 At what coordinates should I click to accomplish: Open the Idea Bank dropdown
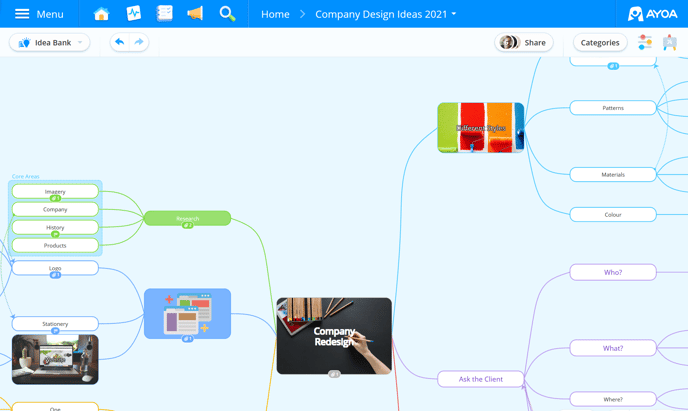click(50, 43)
